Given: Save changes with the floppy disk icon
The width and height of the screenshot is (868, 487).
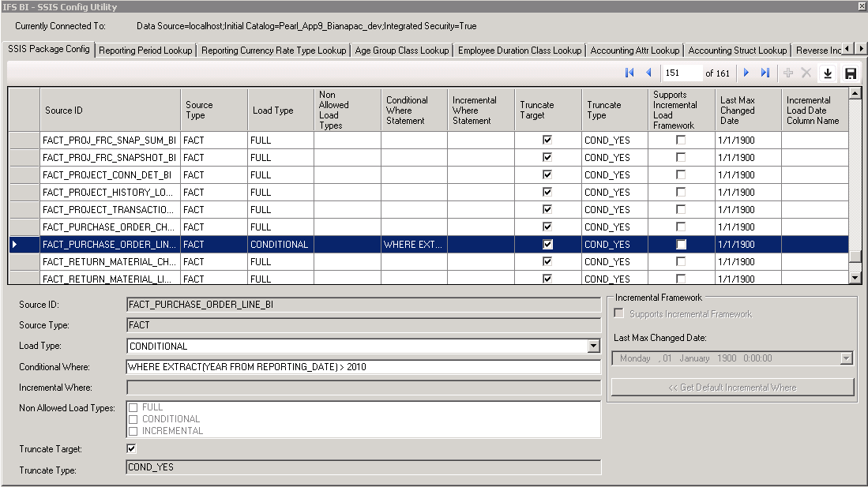Looking at the screenshot, I should point(851,73).
